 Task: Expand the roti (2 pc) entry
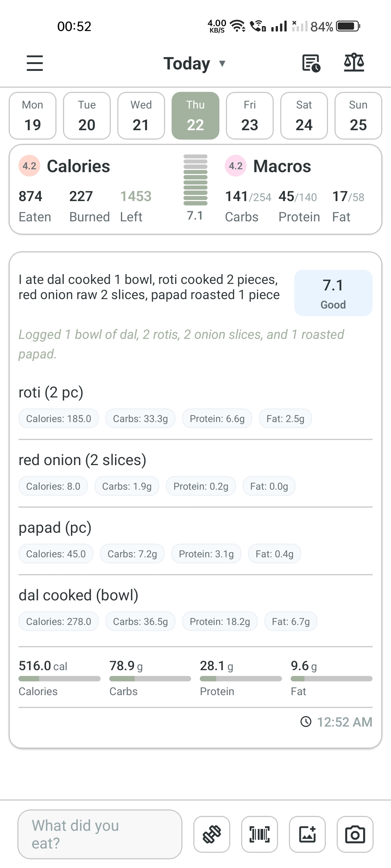point(51,392)
